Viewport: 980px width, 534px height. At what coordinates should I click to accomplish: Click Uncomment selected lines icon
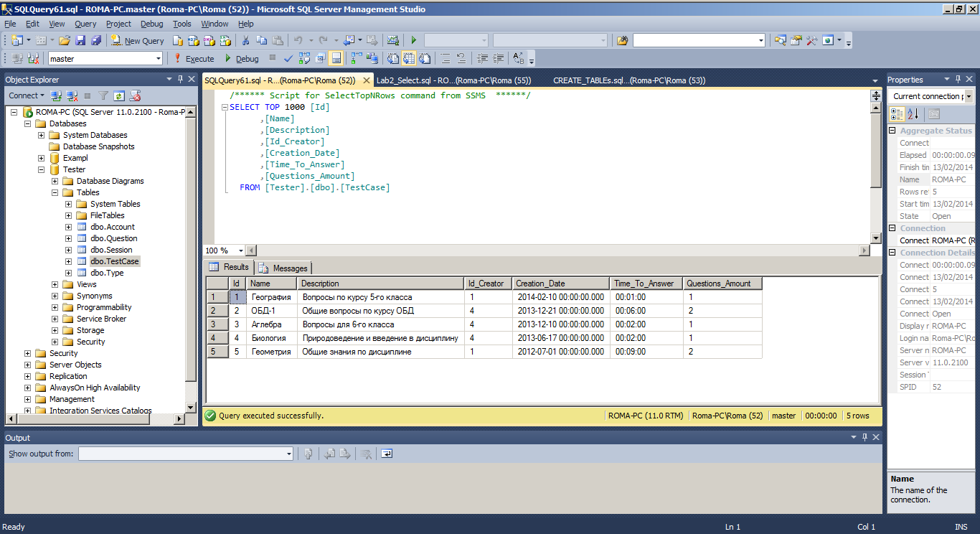click(461, 58)
